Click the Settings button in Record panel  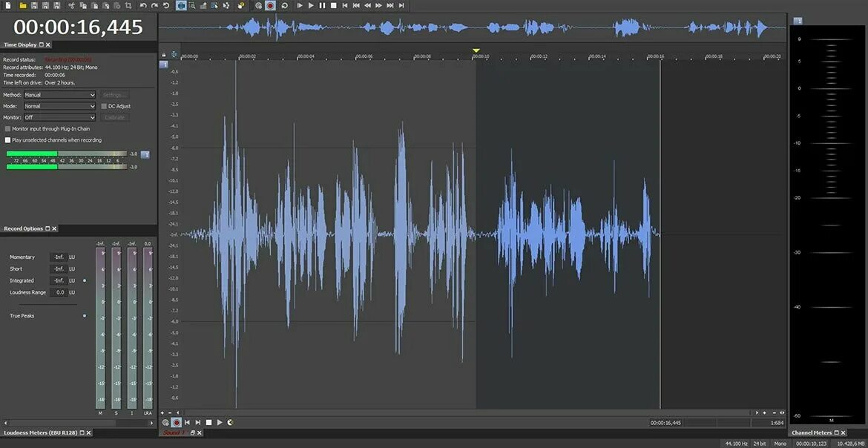[x=114, y=94]
